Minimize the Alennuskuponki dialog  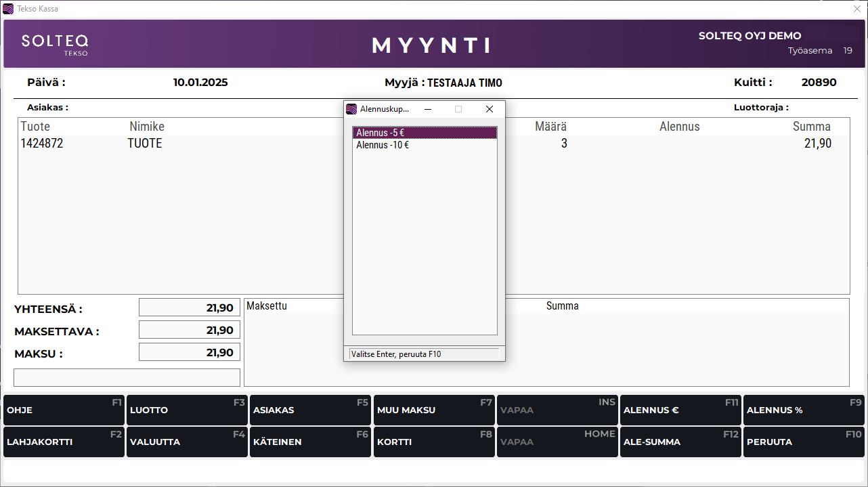coord(428,109)
